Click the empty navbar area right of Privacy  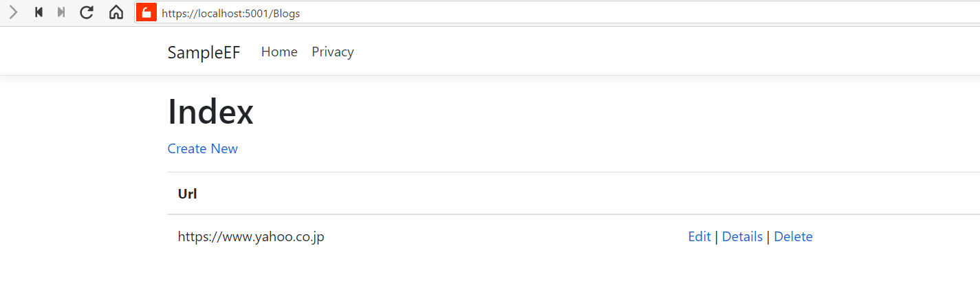pos(619,52)
